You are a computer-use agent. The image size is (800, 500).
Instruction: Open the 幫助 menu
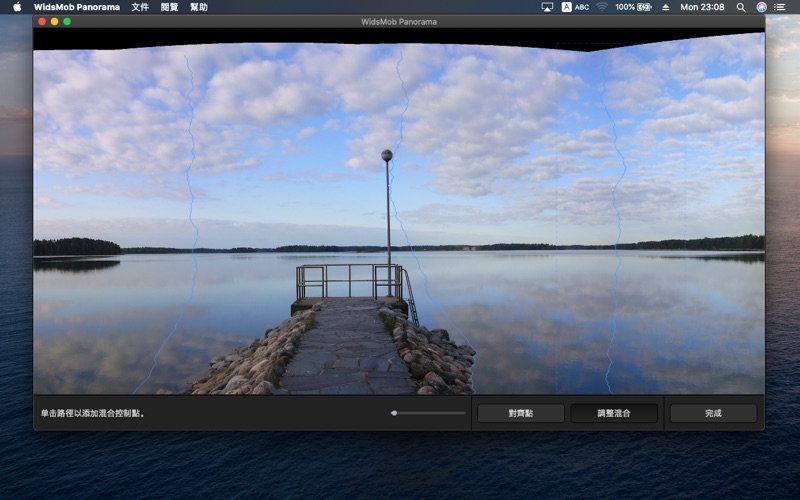pyautogui.click(x=199, y=7)
